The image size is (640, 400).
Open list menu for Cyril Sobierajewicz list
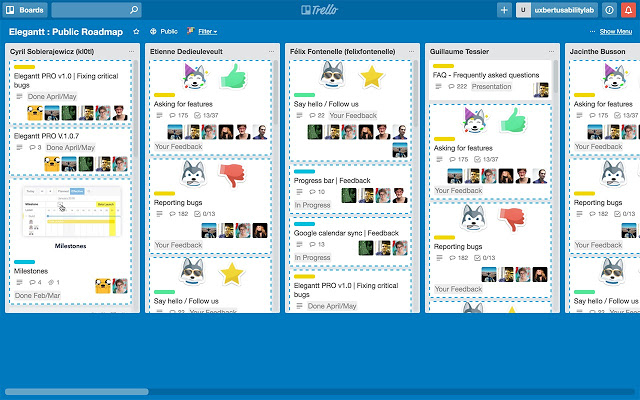point(131,51)
